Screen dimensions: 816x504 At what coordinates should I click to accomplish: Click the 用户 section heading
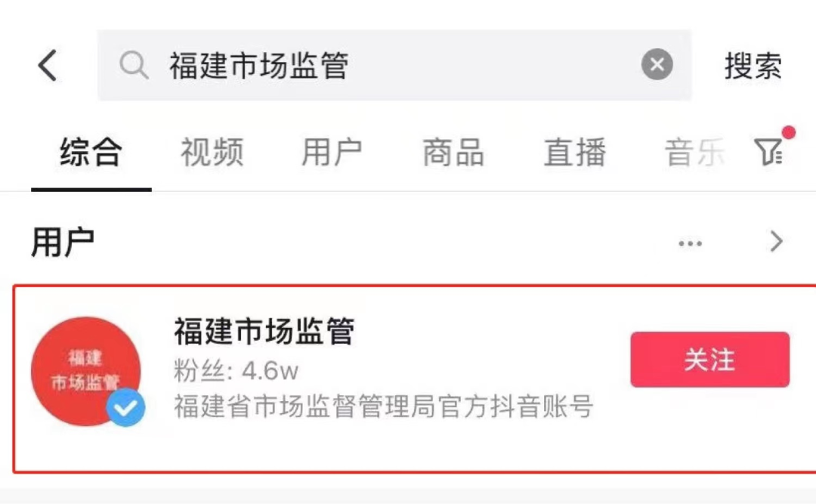[63, 243]
